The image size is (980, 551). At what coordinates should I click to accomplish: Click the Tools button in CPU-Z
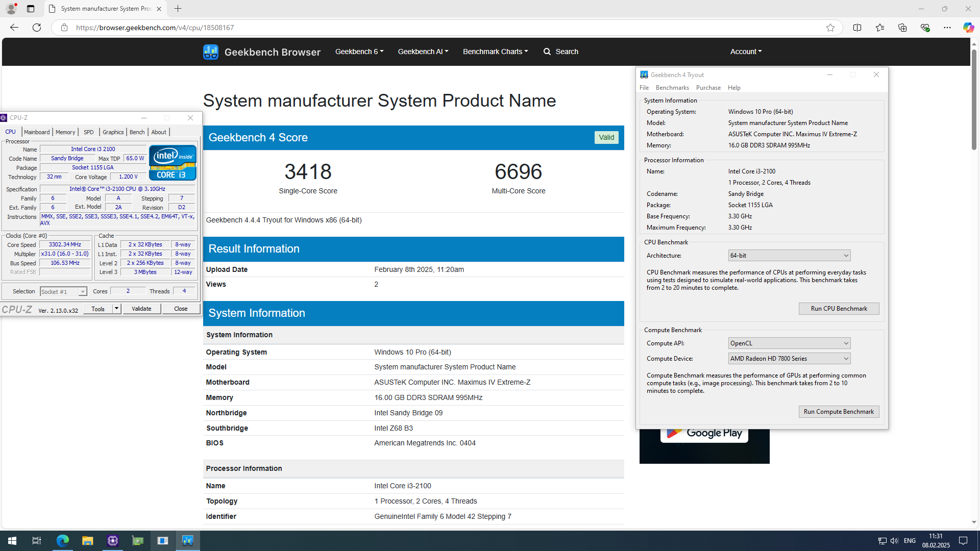click(x=98, y=309)
